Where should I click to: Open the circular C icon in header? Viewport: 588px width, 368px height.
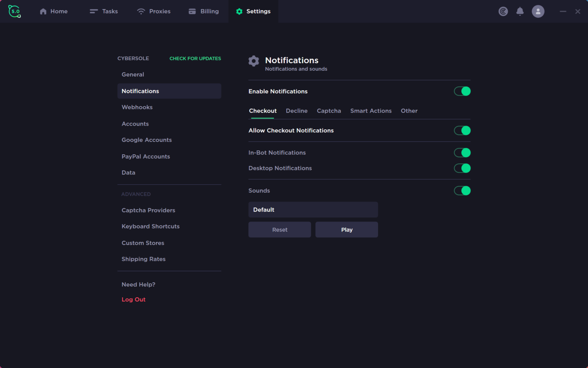(x=503, y=11)
